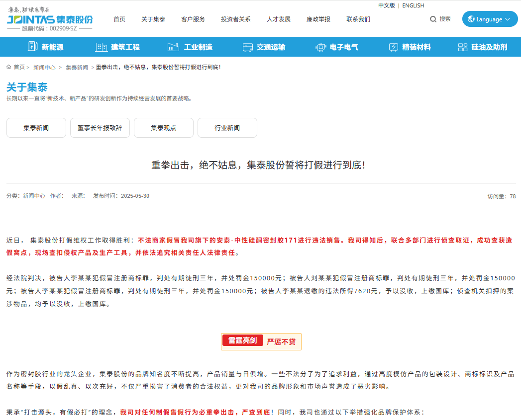Switch to 中文版 language
This screenshot has height=420, width=521.
pos(386,5)
